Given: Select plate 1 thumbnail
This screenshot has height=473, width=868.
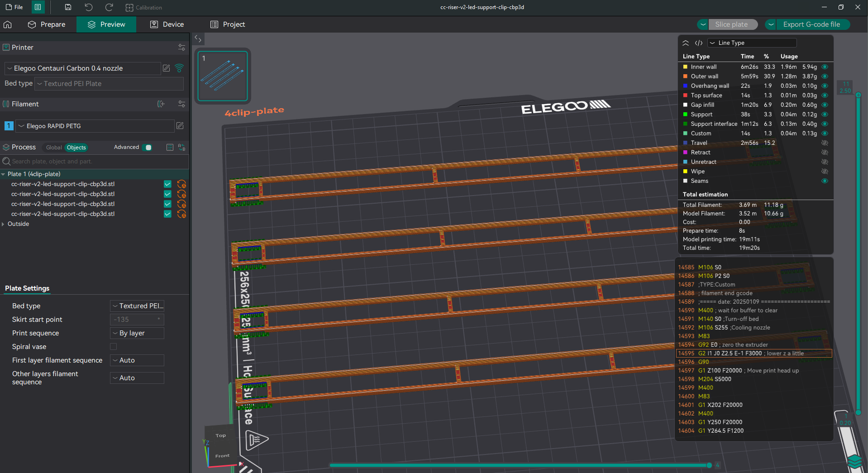Looking at the screenshot, I should (223, 76).
